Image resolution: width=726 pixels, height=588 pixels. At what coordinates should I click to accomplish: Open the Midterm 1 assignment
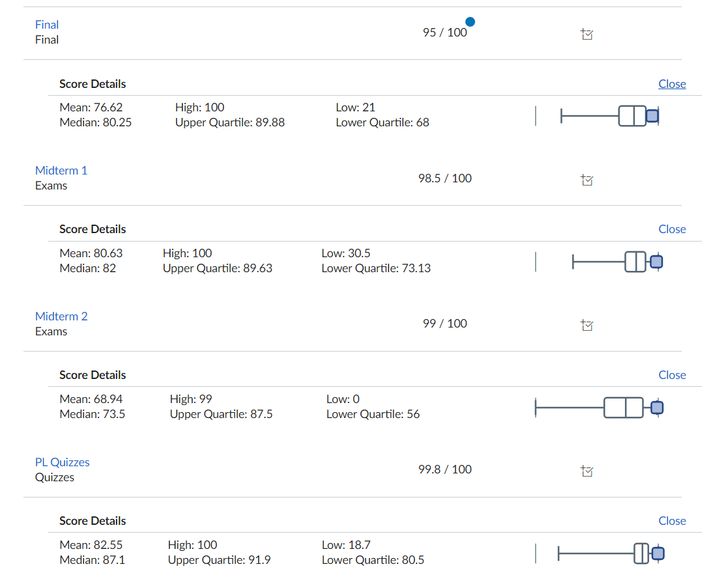61,170
